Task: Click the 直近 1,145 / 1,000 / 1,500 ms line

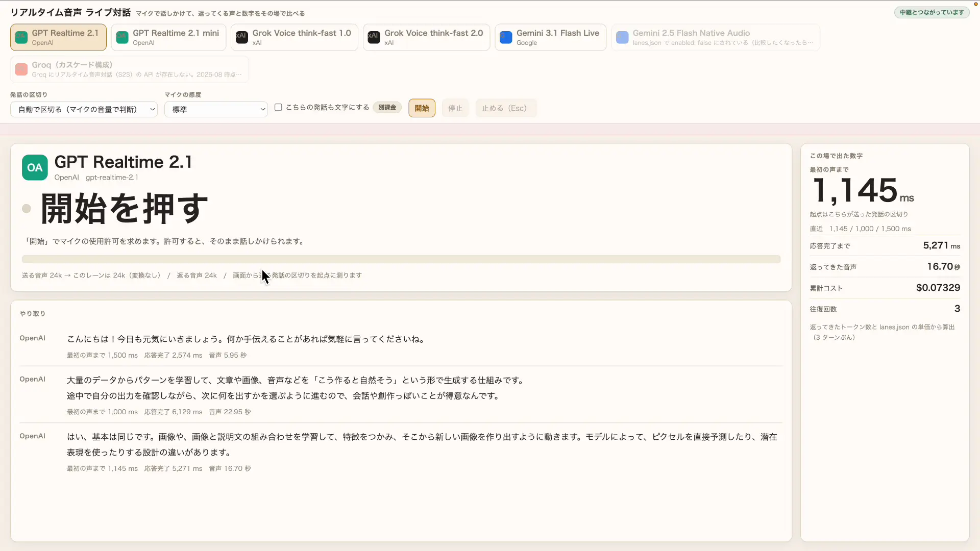Action: [860, 229]
